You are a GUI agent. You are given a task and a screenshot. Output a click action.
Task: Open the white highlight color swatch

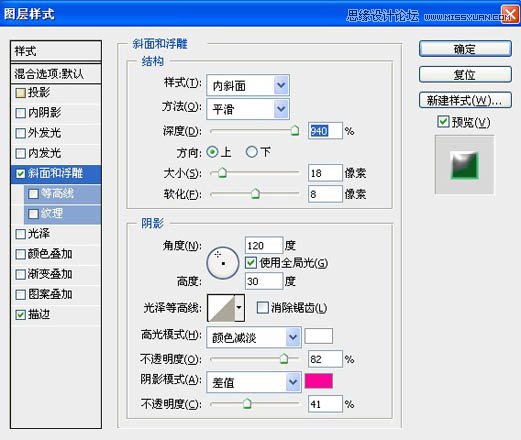[319, 336]
